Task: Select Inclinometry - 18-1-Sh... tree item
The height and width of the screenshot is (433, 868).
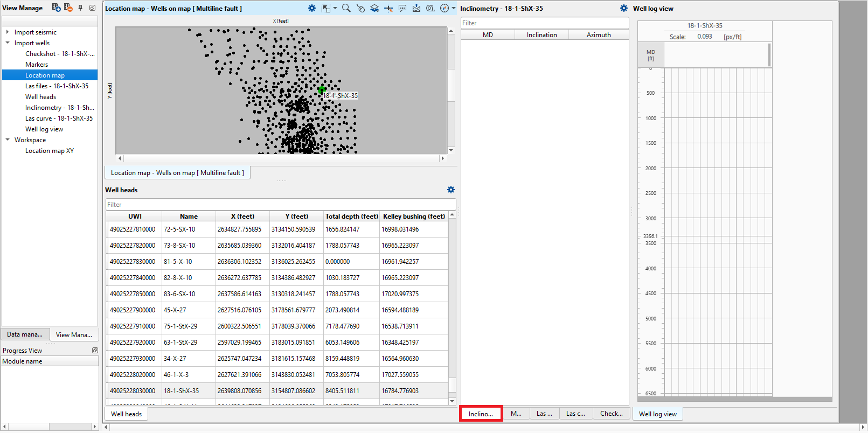Action: click(x=59, y=108)
